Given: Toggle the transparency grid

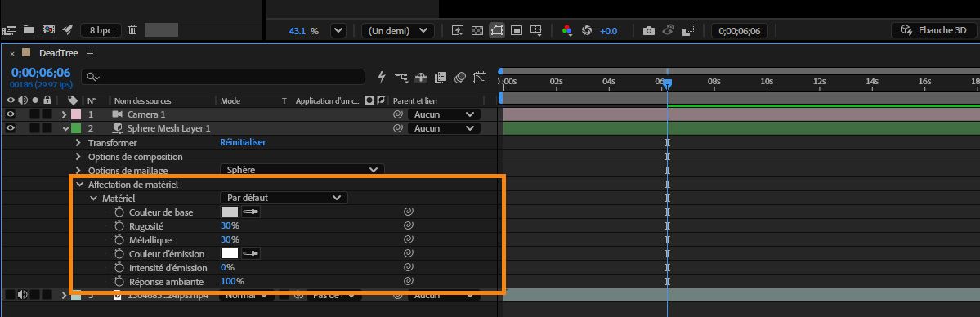Looking at the screenshot, I should click(477, 30).
